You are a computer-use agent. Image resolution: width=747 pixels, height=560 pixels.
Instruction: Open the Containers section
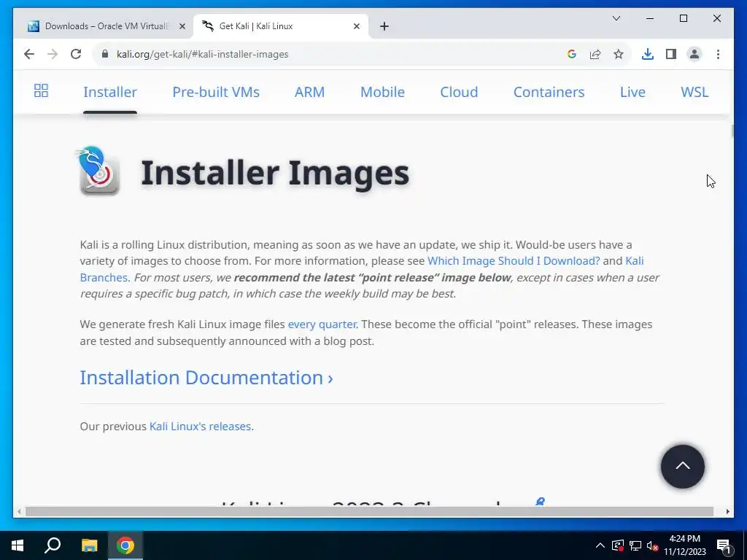(549, 92)
